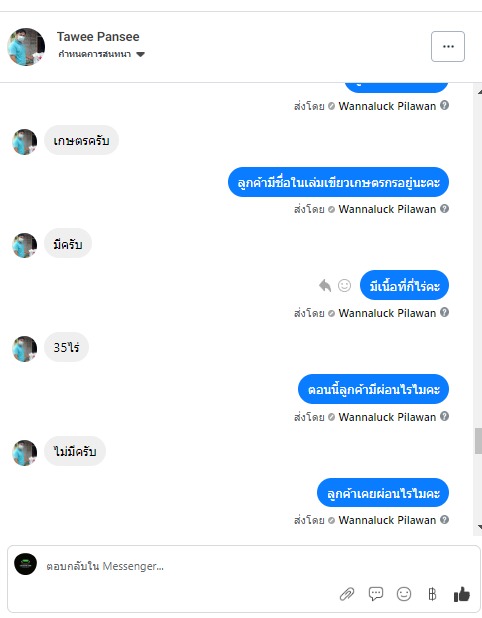Attach a file with paperclip icon
482x618 pixels.
[347, 594]
